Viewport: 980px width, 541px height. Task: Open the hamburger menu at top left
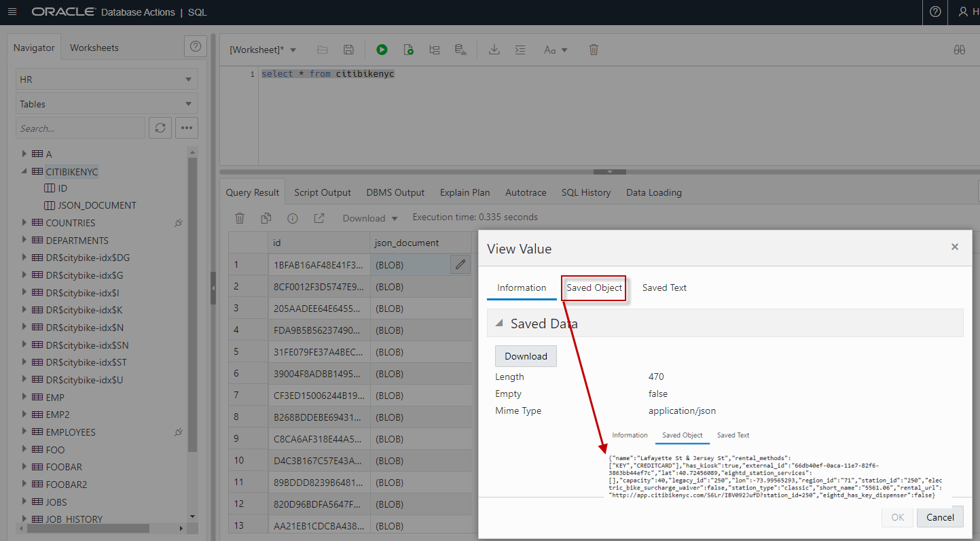coord(12,12)
